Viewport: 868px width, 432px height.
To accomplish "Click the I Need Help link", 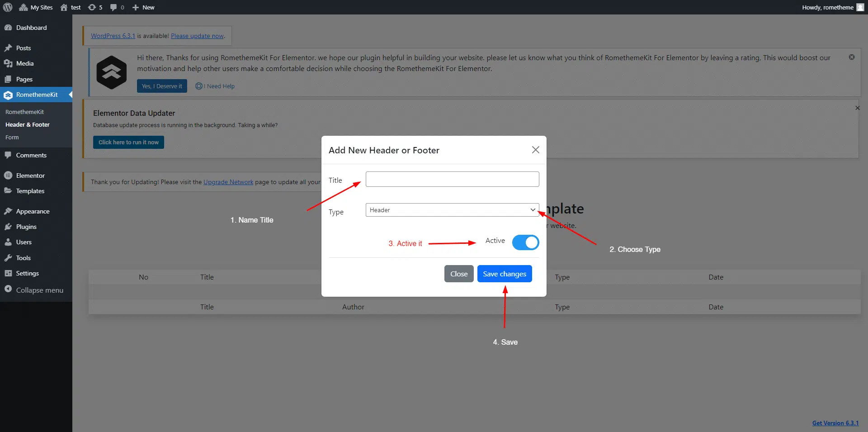I will tap(215, 86).
